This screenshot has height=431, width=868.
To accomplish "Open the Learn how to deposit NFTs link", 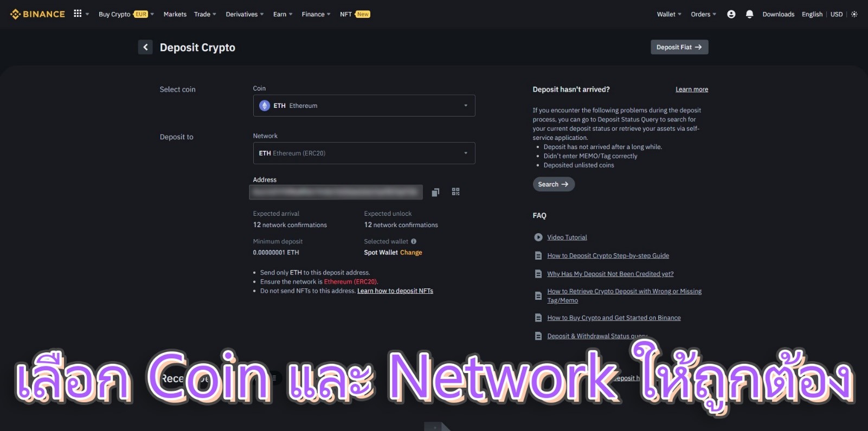I will pos(395,291).
